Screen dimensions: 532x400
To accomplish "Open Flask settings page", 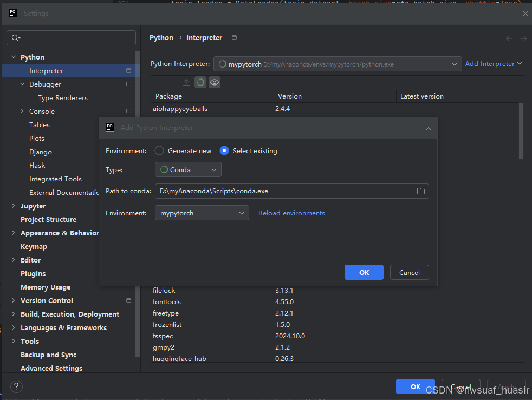I will [37, 166].
